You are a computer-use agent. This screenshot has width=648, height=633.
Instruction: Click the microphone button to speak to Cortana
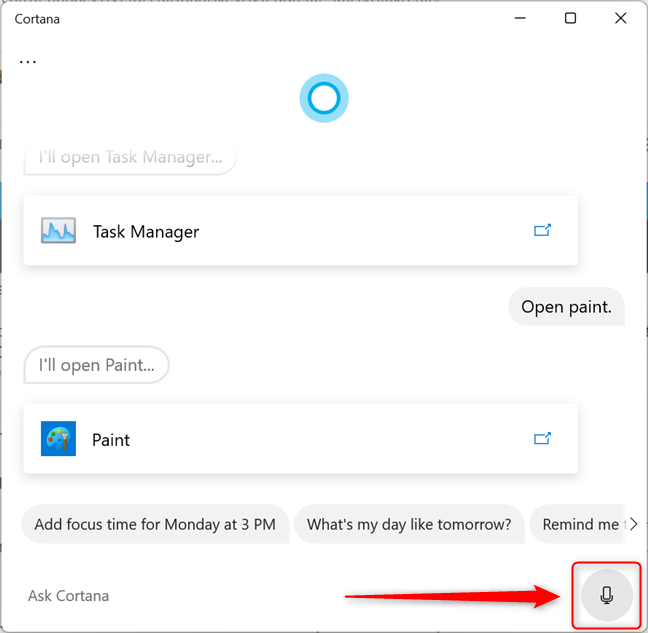click(x=607, y=595)
